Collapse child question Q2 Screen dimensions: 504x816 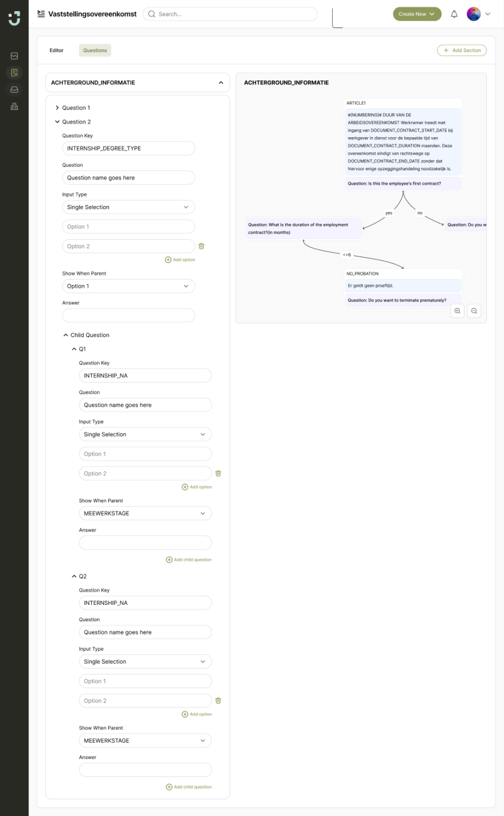(78, 576)
